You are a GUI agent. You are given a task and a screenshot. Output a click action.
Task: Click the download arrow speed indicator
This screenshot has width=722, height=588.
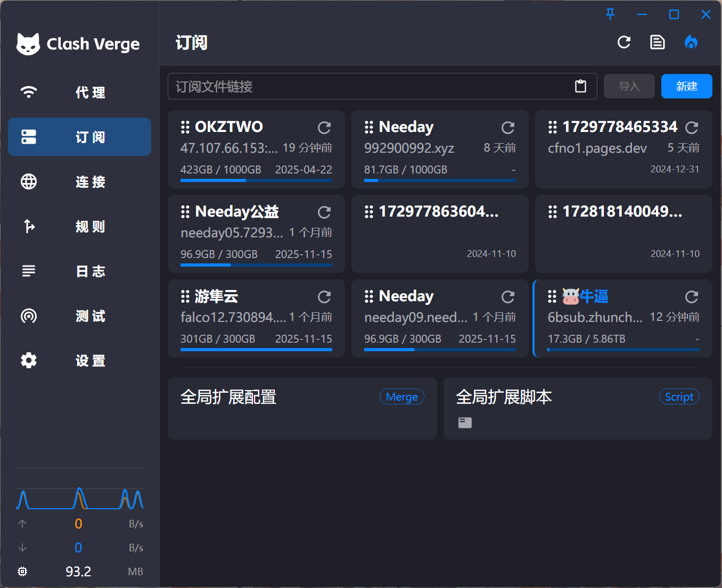click(x=22, y=548)
